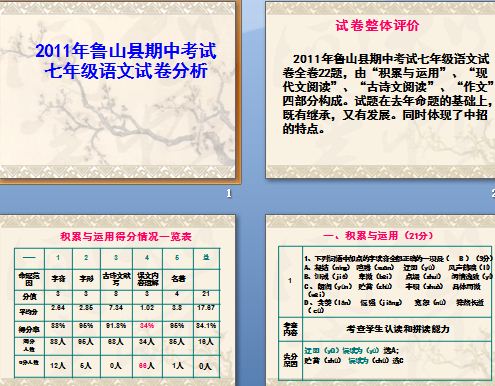
Task: Click the red 66人 zero-score cell
Action: (147, 366)
